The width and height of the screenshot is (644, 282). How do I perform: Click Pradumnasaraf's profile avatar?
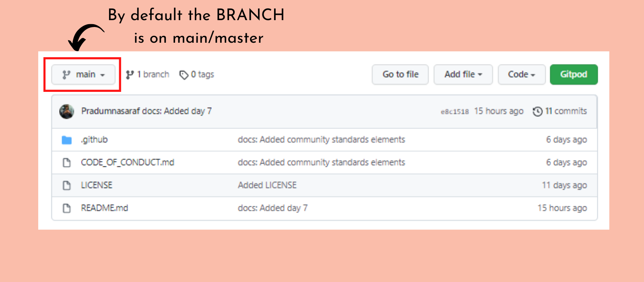click(x=66, y=111)
